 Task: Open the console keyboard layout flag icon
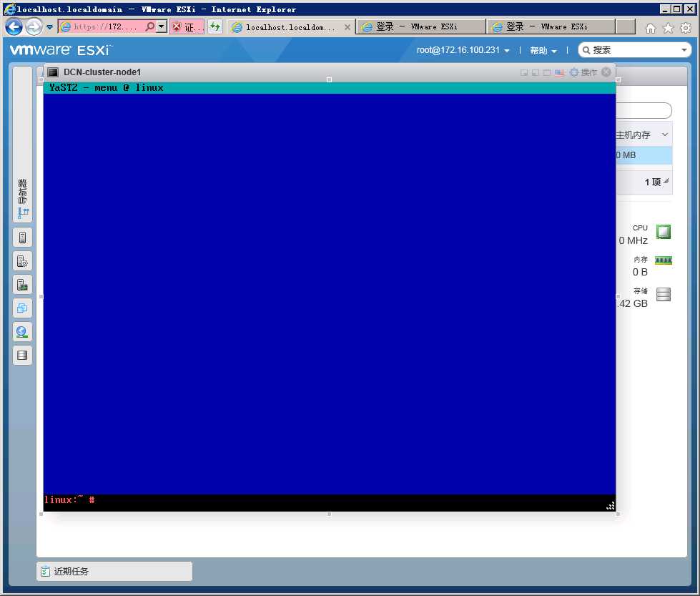click(559, 72)
